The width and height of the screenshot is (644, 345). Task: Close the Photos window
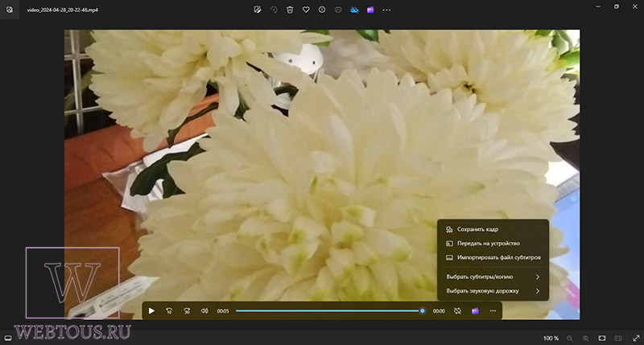point(634,6)
